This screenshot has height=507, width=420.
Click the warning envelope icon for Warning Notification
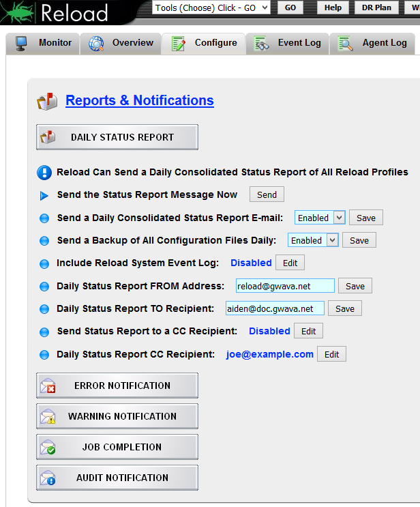48,416
